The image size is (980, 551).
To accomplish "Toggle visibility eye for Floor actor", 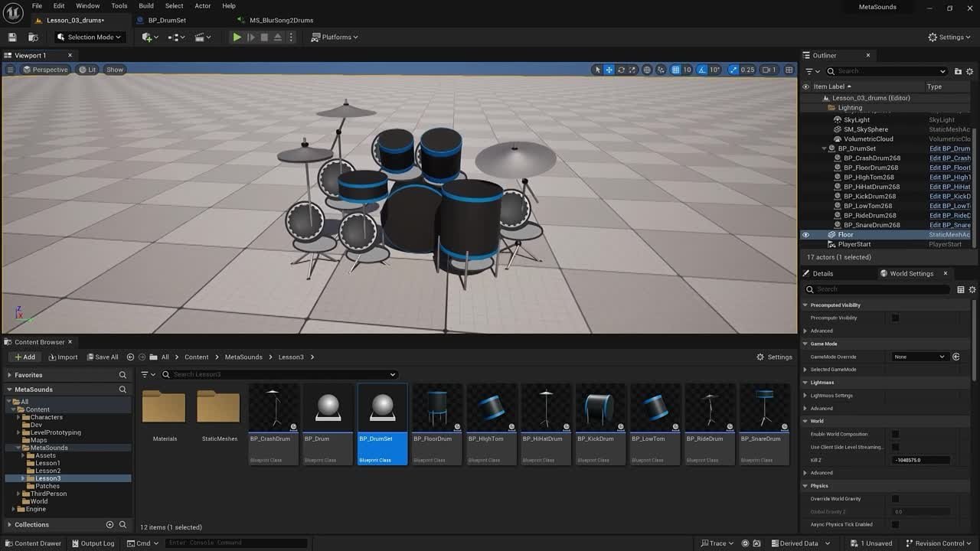I will pos(805,235).
